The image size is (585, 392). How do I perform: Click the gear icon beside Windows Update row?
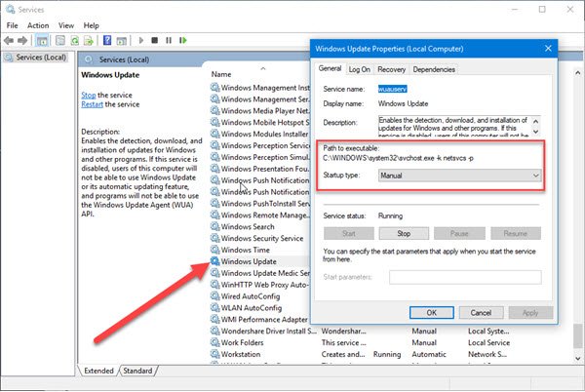pos(214,261)
